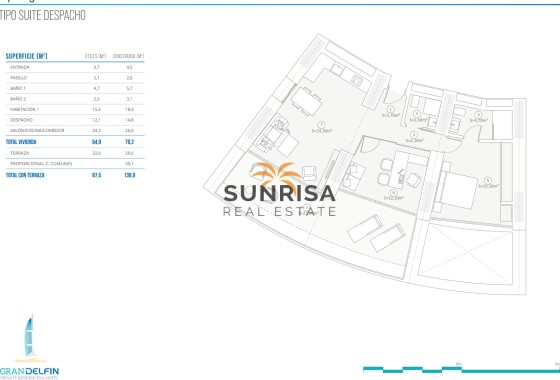
Task: Click the PASILLO útiles value '2,1'
Action: (96, 78)
